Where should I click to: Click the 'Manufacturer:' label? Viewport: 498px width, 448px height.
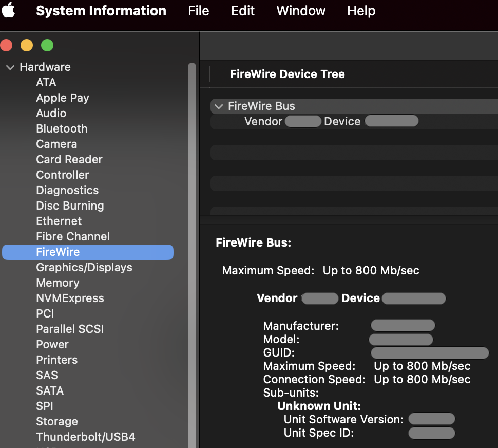301,326
